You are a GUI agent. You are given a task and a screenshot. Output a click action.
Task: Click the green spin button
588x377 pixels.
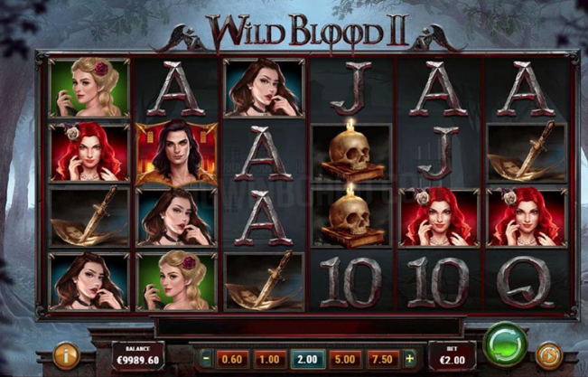pyautogui.click(x=505, y=344)
